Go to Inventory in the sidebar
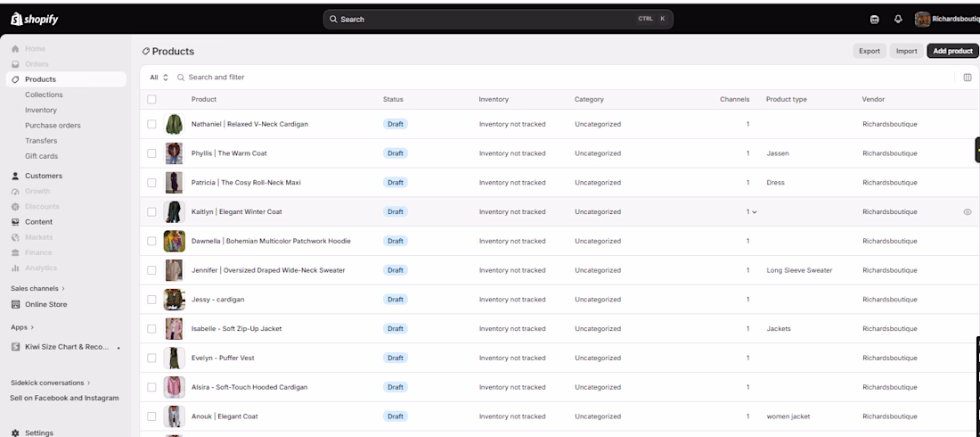The image size is (980, 437). [x=41, y=111]
